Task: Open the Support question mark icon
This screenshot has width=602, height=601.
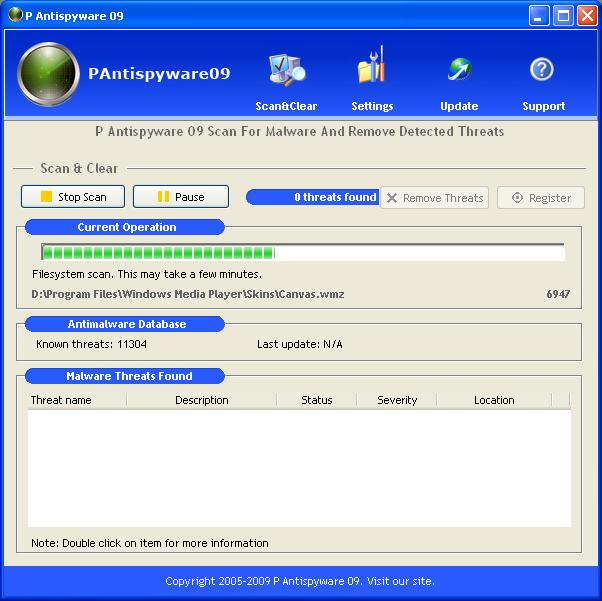Action: 542,70
